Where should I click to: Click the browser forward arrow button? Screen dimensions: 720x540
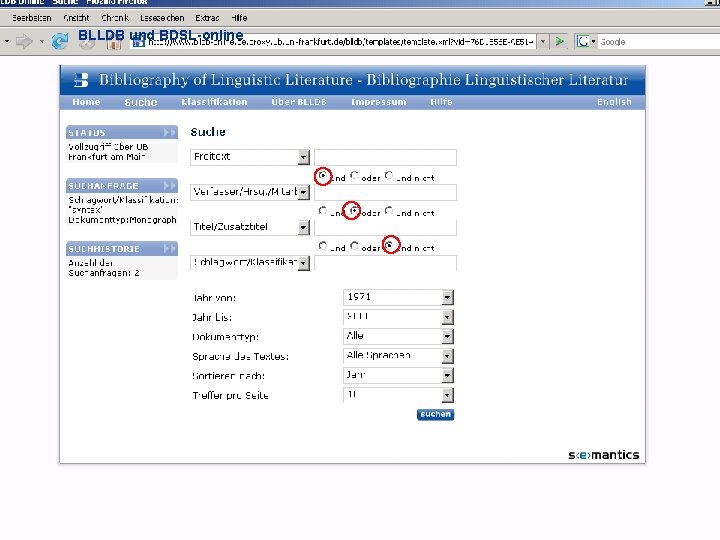pos(24,42)
